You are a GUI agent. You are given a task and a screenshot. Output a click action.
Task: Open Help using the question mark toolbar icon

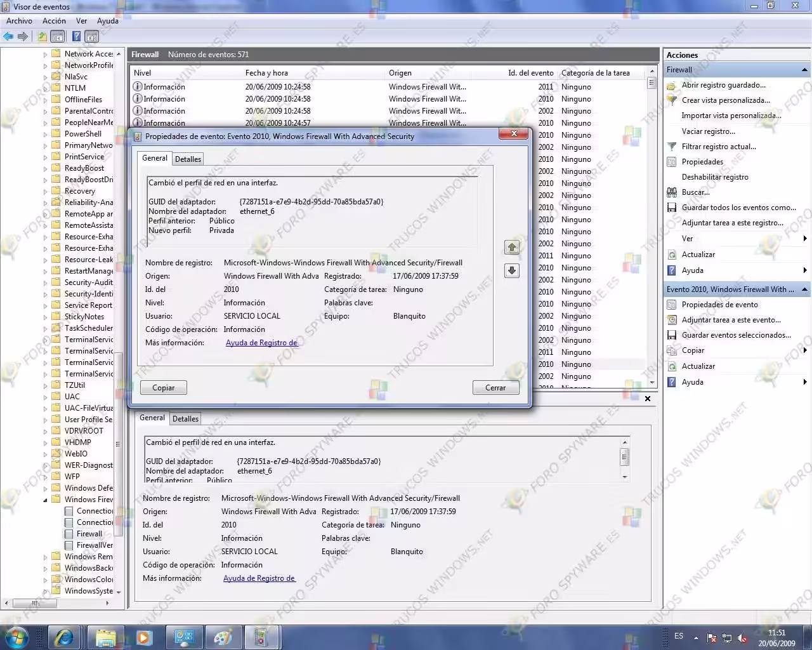pos(76,36)
